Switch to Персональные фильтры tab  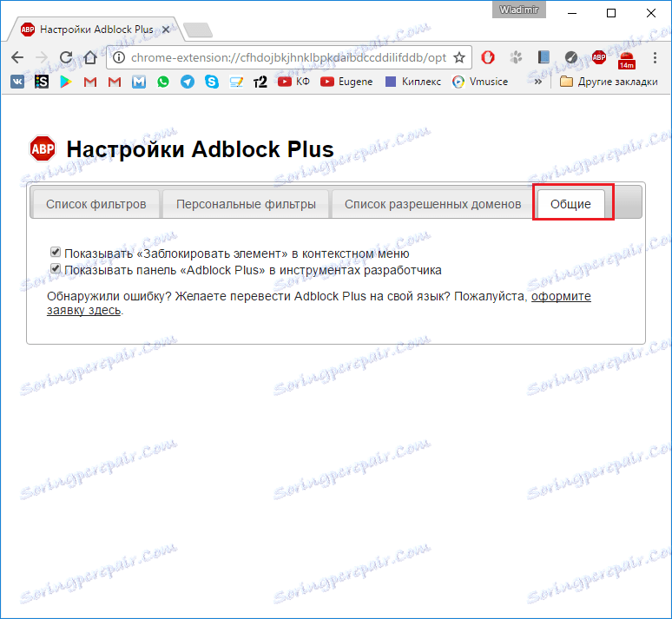[x=246, y=204]
